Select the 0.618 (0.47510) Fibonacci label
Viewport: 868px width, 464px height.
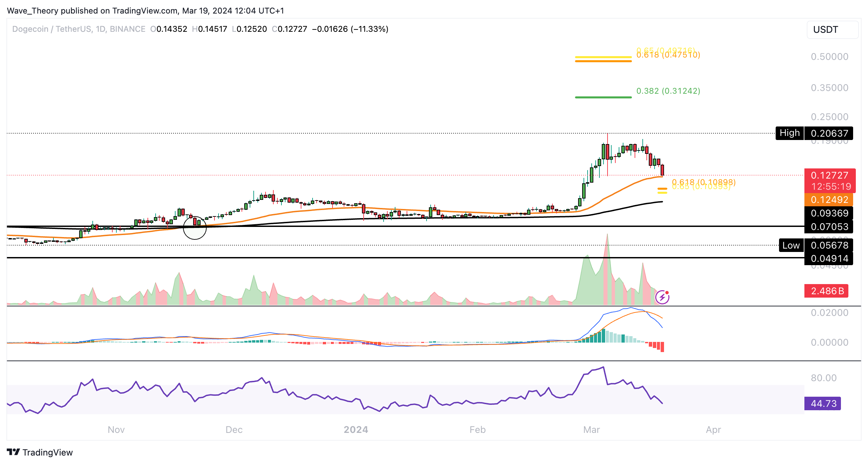[668, 55]
